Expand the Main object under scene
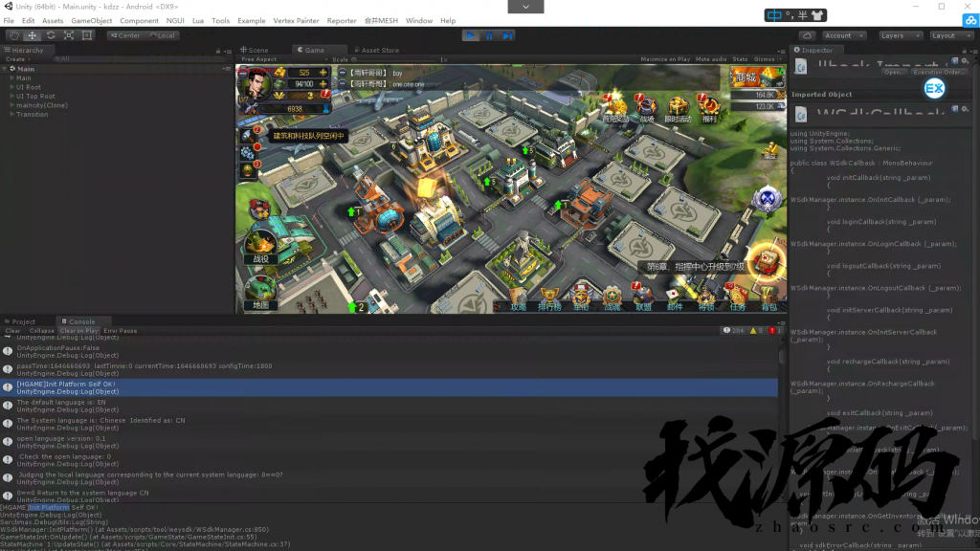Screen dimensions: 980x551 tap(11, 78)
